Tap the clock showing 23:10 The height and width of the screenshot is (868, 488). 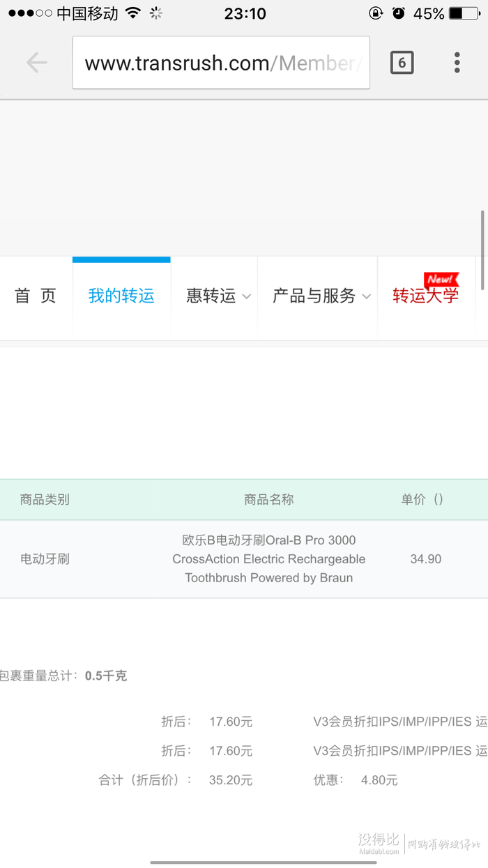(245, 13)
